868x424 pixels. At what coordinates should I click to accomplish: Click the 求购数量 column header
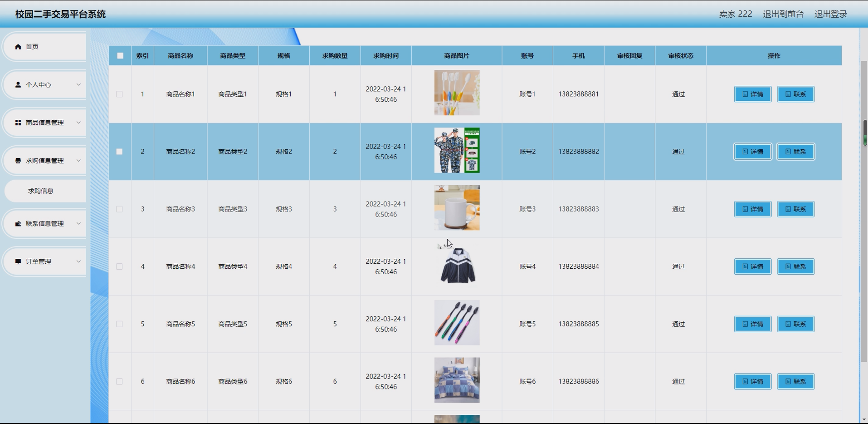335,56
